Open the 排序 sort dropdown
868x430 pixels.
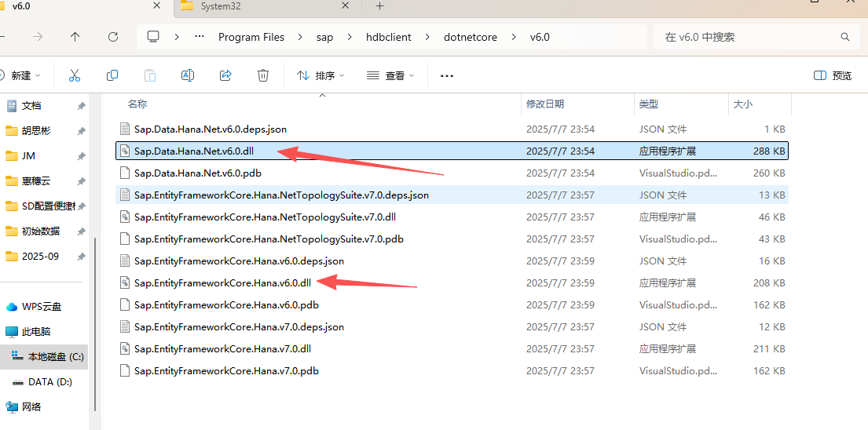[x=320, y=75]
